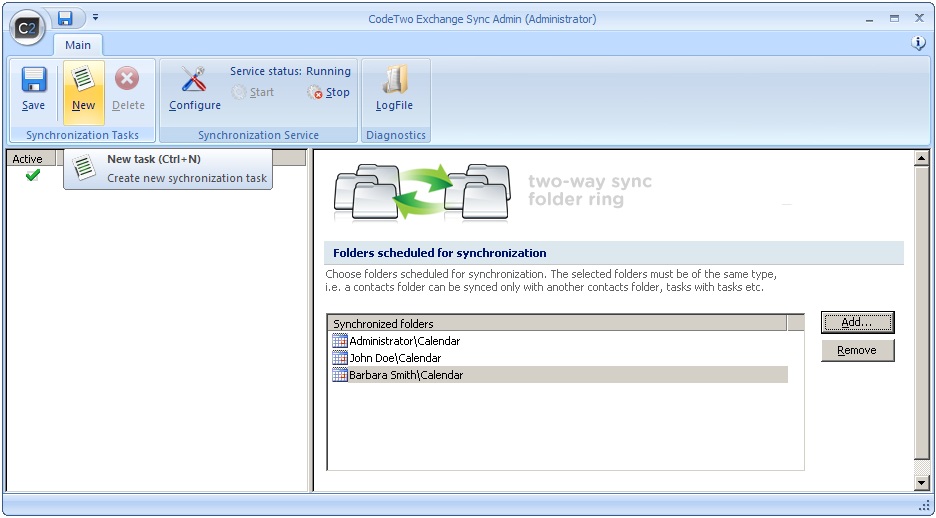The height and width of the screenshot is (518, 936).
Task: Click the Delete task button
Action: click(128, 90)
